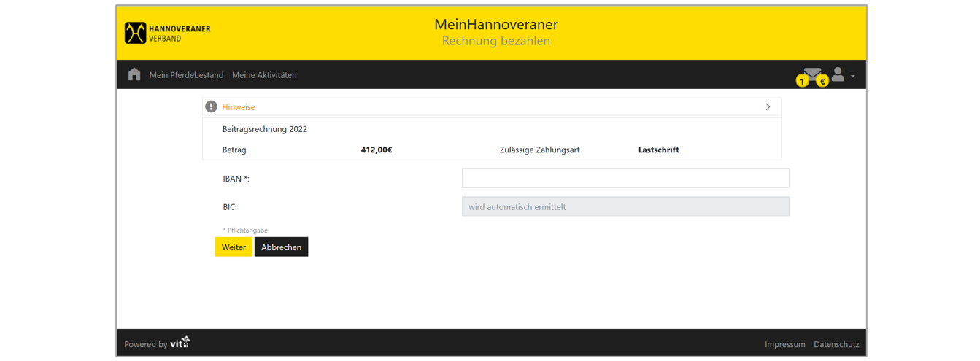The image size is (980, 361).
Task: Open the Meine Aktivitäten menu
Action: [264, 75]
